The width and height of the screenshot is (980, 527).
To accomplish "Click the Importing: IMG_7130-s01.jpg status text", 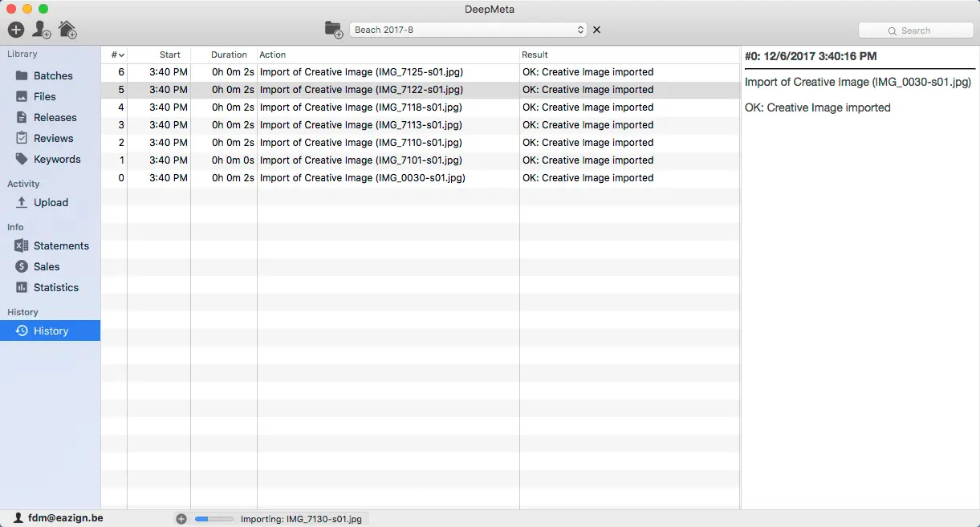I will point(302,519).
